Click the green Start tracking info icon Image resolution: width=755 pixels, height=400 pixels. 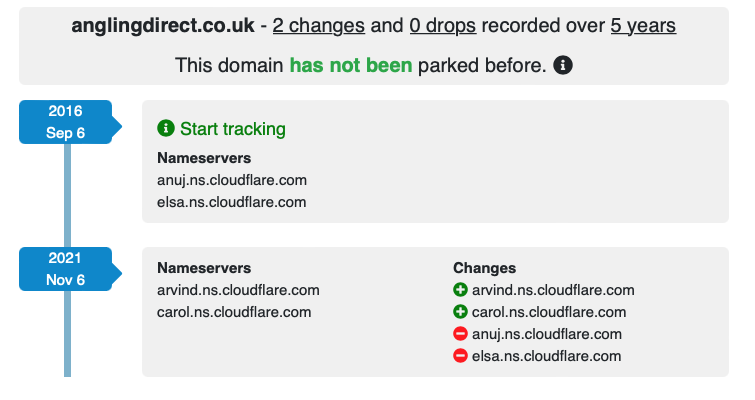166,129
